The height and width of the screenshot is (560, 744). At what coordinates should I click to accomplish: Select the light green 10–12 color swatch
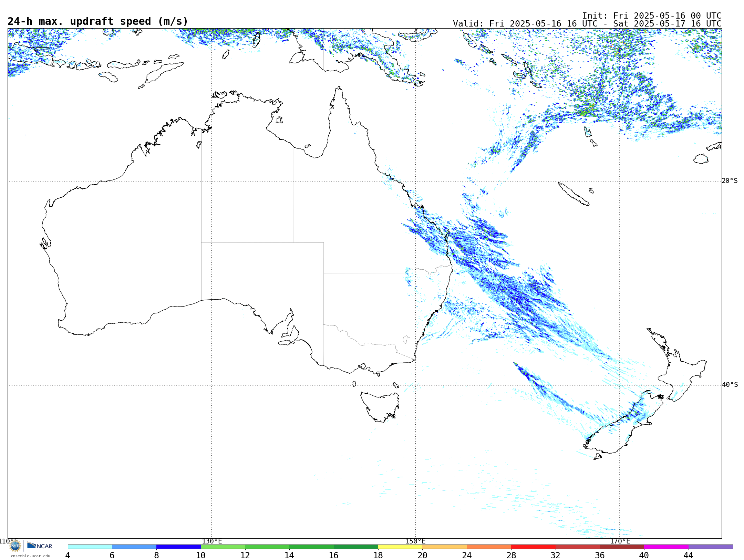pos(223,547)
